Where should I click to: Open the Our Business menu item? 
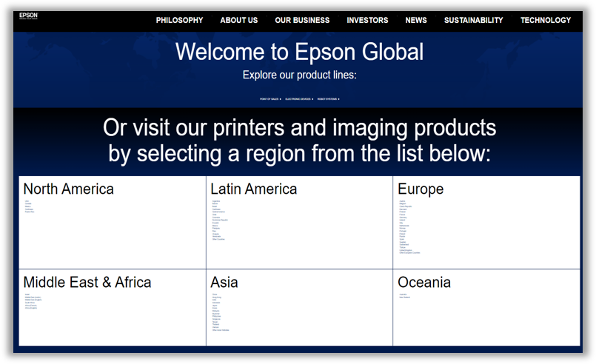click(x=302, y=20)
